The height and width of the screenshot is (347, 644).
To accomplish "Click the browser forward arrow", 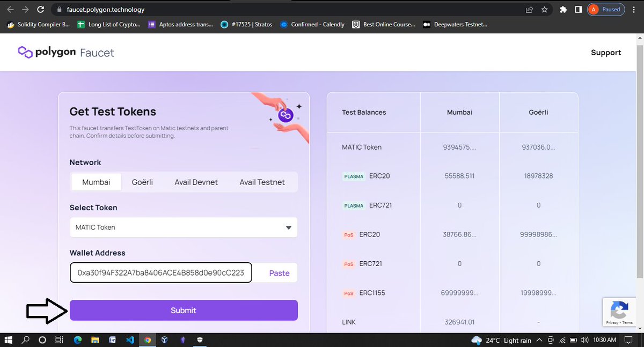I will click(25, 9).
